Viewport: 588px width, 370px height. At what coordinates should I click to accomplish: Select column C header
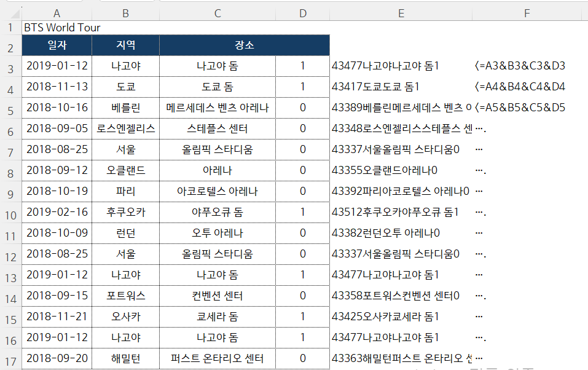[x=218, y=14]
